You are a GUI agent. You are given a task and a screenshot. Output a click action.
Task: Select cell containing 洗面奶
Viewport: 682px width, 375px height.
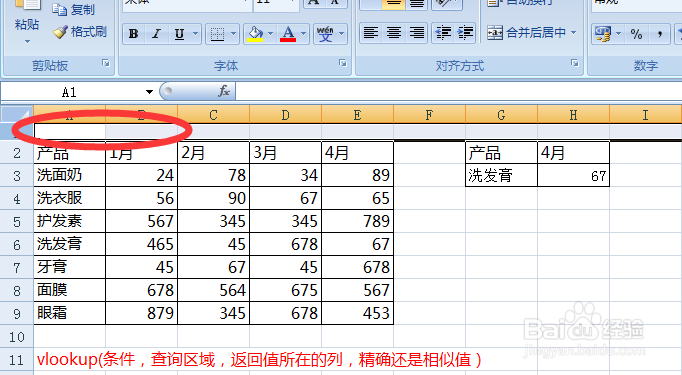(x=70, y=175)
